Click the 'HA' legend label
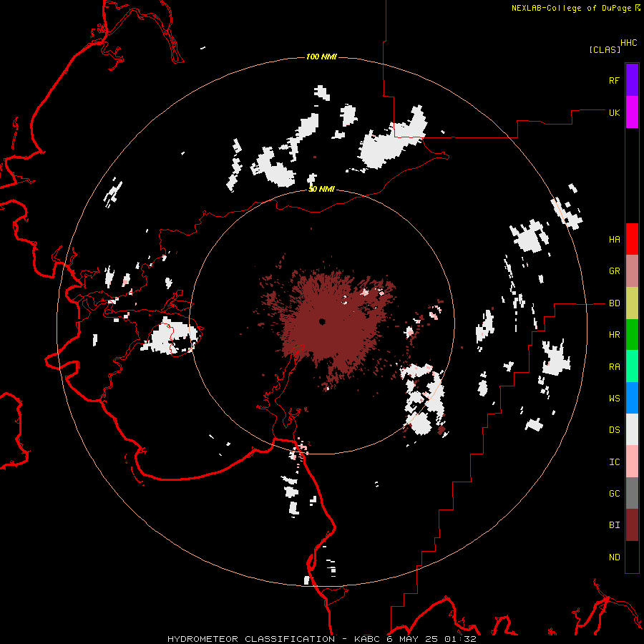Image resolution: width=644 pixels, height=644 pixels. 614,239
